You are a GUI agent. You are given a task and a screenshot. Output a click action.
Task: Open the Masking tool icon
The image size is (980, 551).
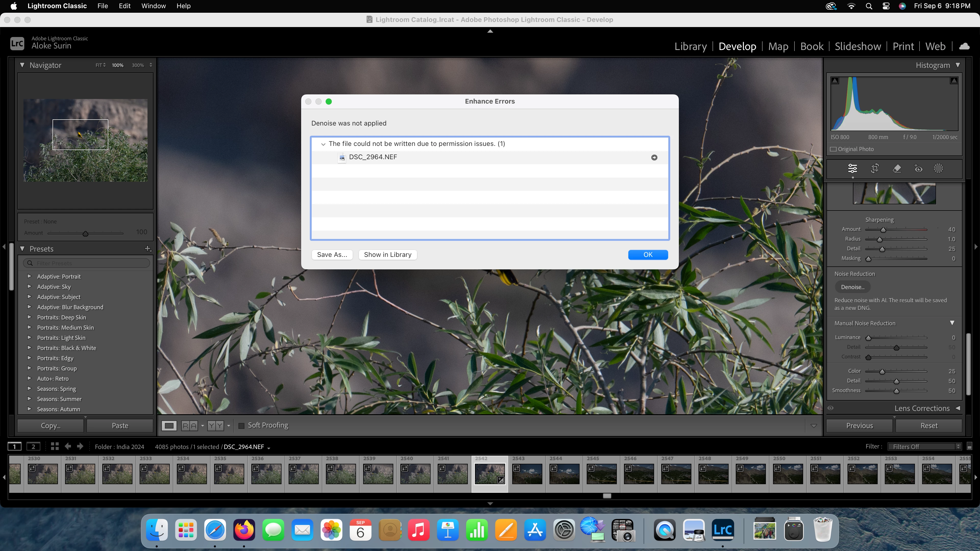pos(938,168)
